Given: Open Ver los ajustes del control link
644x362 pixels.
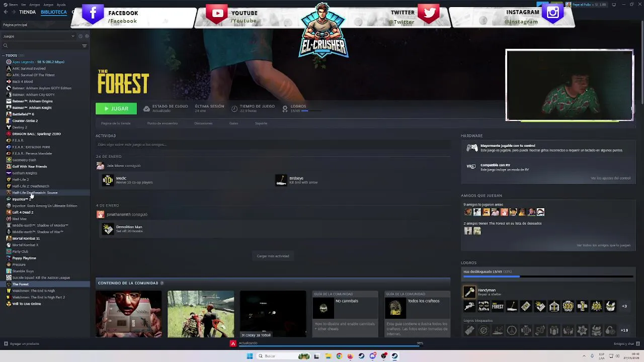Looking at the screenshot, I should tap(610, 178).
